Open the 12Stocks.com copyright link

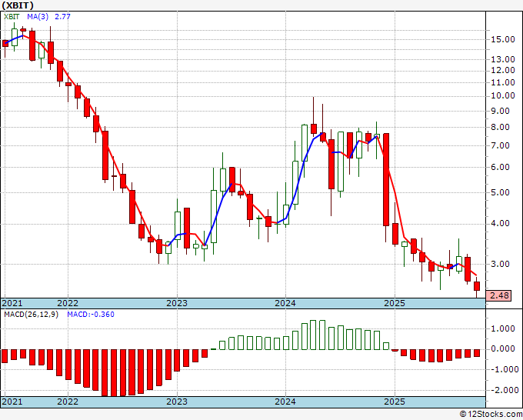pyautogui.click(x=491, y=415)
